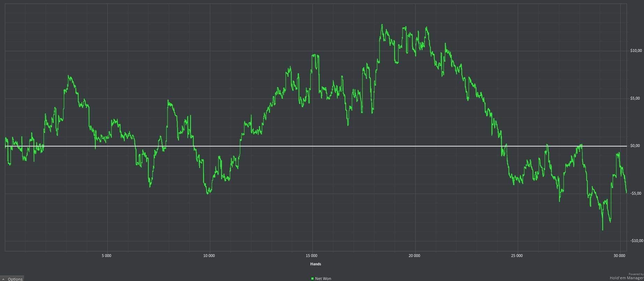Open the Hold'em Manager logo link
This screenshot has width=644, height=281.
click(x=627, y=278)
